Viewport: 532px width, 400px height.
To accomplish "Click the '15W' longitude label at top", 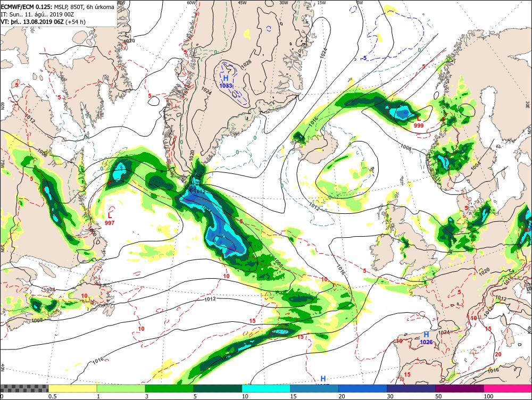I will tap(322, 3).
